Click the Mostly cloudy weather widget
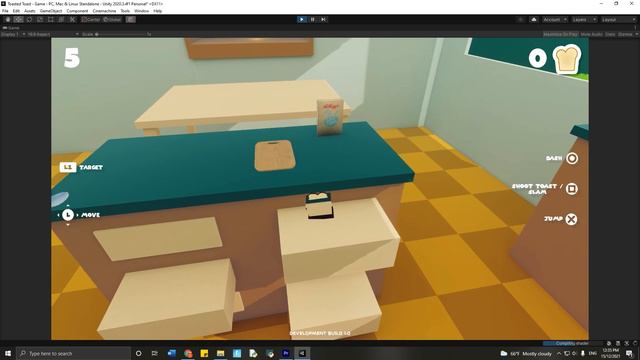This screenshot has width=640, height=360. coord(527,353)
